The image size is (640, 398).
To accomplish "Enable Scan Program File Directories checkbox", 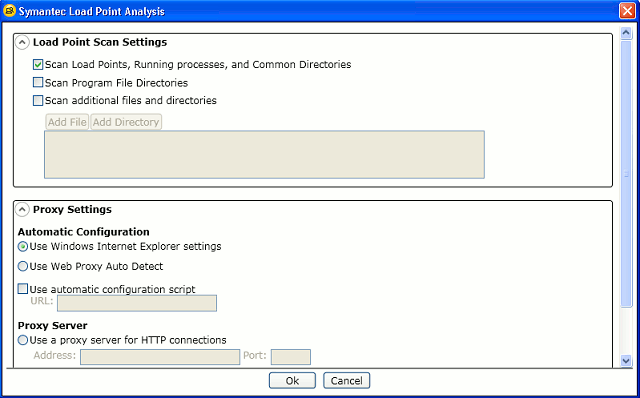I will point(38,82).
